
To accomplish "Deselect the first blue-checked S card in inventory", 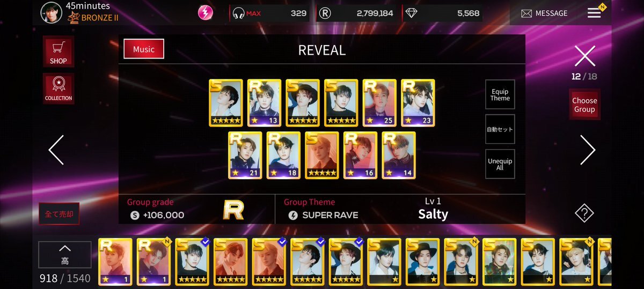I will tap(192, 262).
